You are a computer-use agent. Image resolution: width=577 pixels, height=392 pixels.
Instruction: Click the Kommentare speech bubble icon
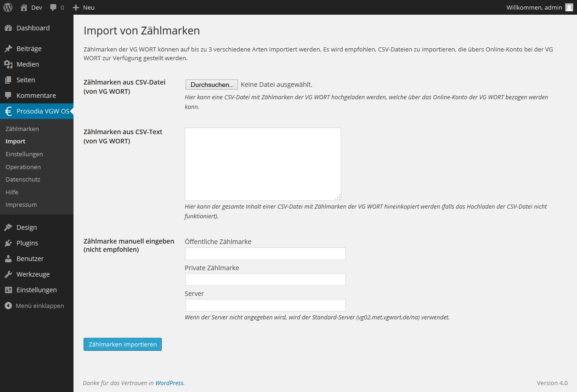[8, 96]
